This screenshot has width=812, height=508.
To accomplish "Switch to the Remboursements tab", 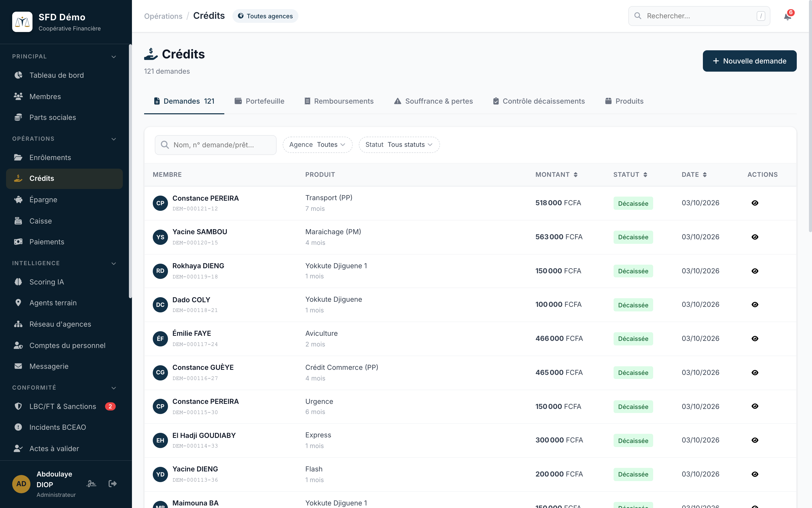I will click(339, 101).
